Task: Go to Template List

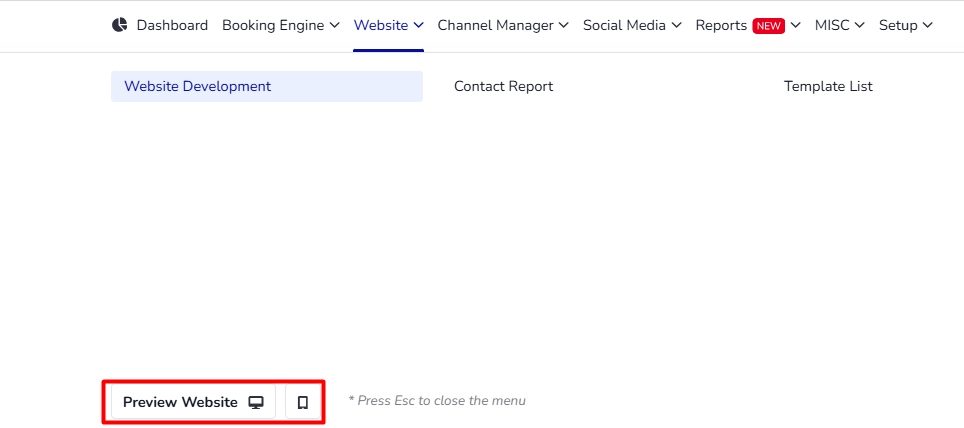Action: tap(828, 87)
